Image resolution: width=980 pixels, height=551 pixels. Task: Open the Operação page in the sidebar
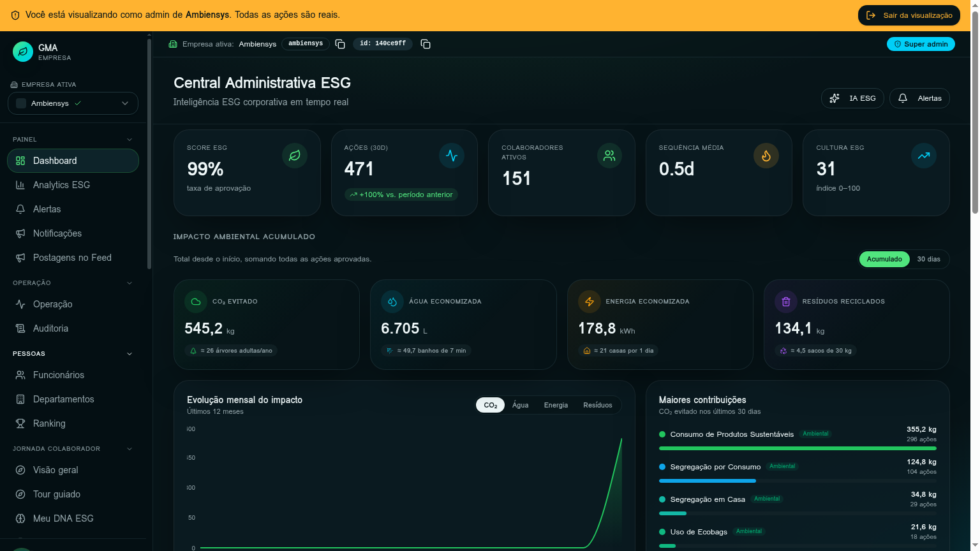tap(73, 304)
